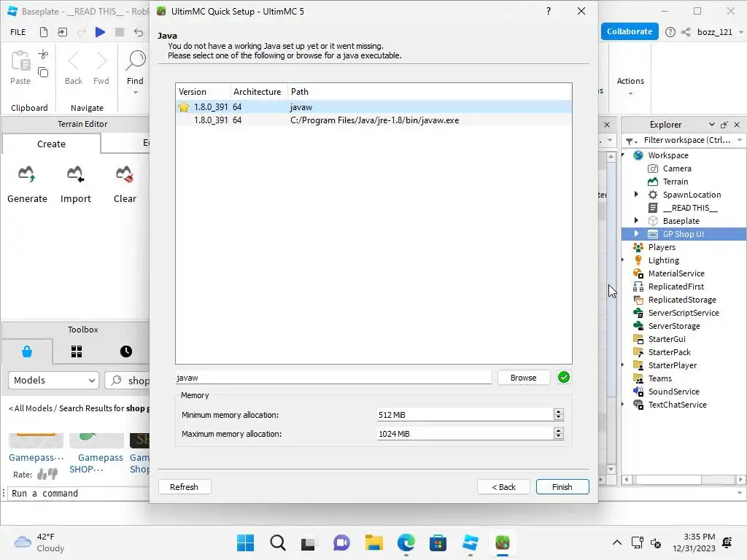Click the Share icon next to bozz_121
The height and width of the screenshot is (560, 747).
coord(686,32)
